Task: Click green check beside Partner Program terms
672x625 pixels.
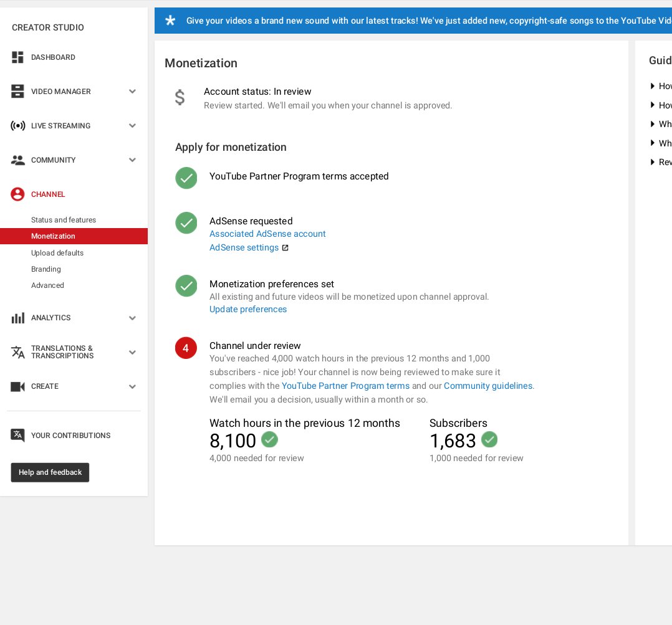Action: point(186,178)
